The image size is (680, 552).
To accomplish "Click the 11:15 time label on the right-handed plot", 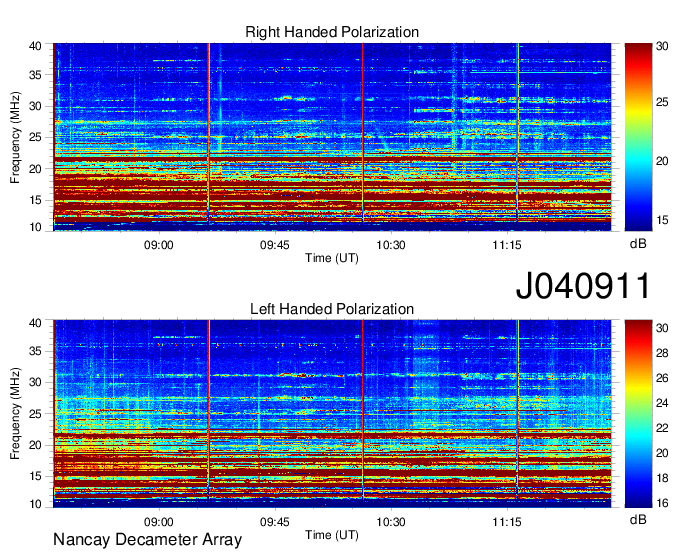I will [507, 245].
